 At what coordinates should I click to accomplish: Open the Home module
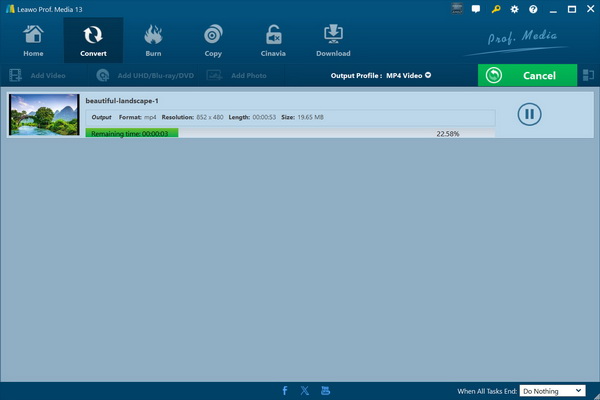click(x=33, y=41)
